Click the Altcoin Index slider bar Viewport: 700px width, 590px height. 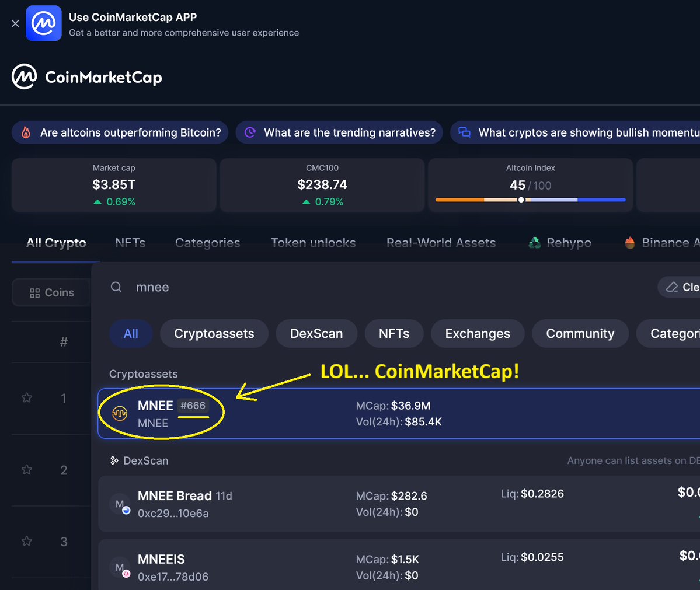pos(530,200)
